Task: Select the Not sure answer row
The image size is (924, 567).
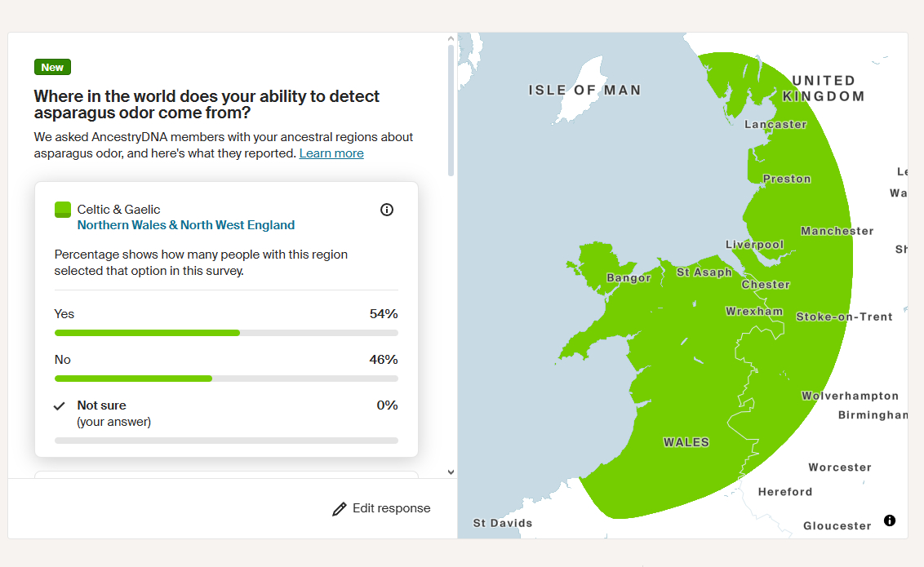Action: [x=226, y=413]
